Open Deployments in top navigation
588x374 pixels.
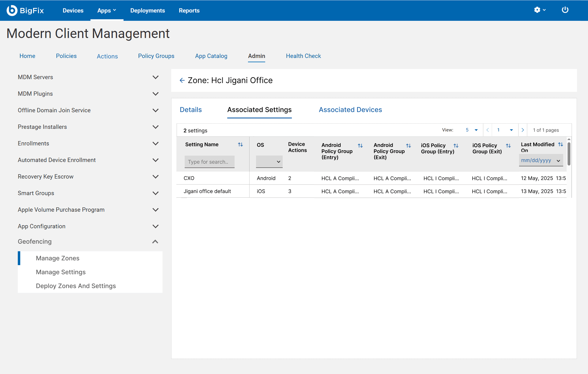click(148, 10)
